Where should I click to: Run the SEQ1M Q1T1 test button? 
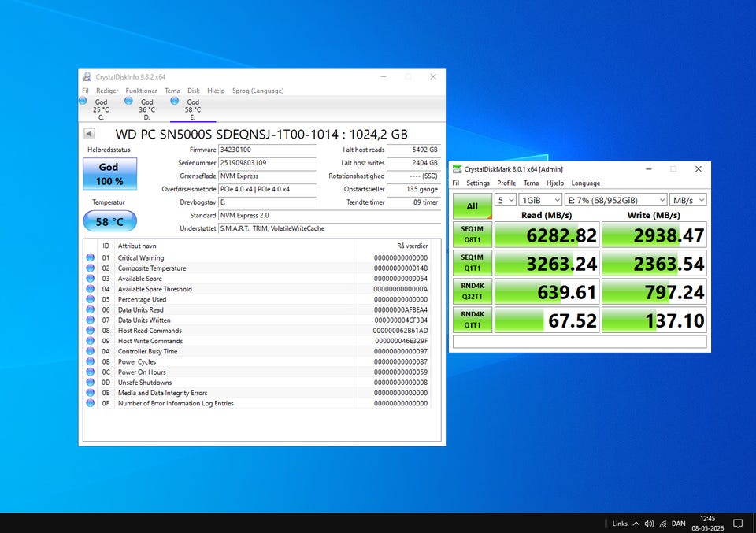coord(472,263)
